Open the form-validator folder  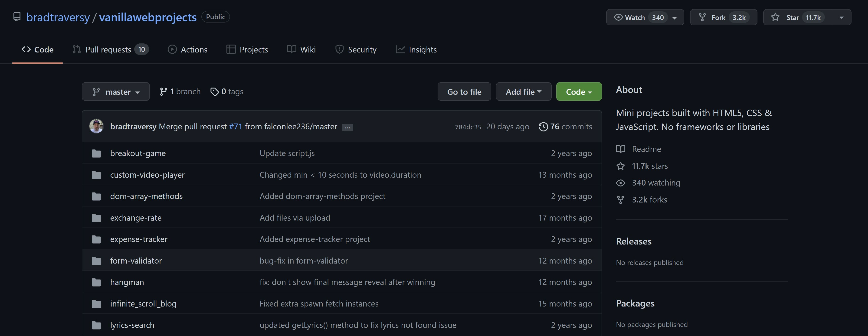point(136,261)
